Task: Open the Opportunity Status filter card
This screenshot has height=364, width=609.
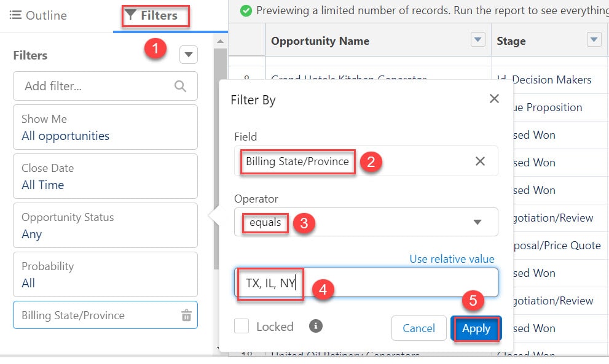Action: pyautogui.click(x=105, y=225)
